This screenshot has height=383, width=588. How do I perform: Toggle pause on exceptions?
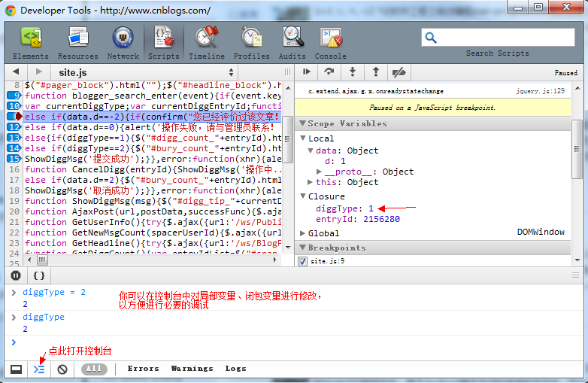pyautogui.click(x=16, y=275)
